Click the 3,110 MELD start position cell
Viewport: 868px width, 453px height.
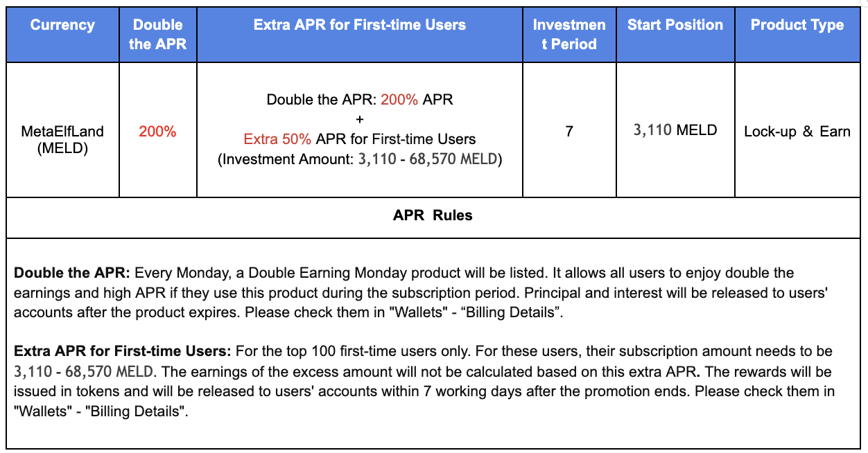pos(675,130)
